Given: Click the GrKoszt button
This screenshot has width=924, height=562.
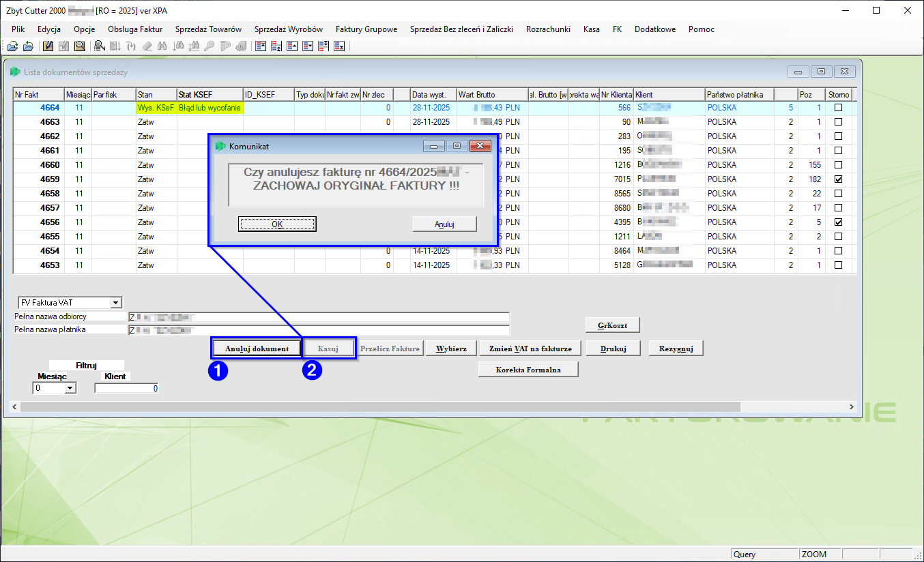Looking at the screenshot, I should coord(612,325).
